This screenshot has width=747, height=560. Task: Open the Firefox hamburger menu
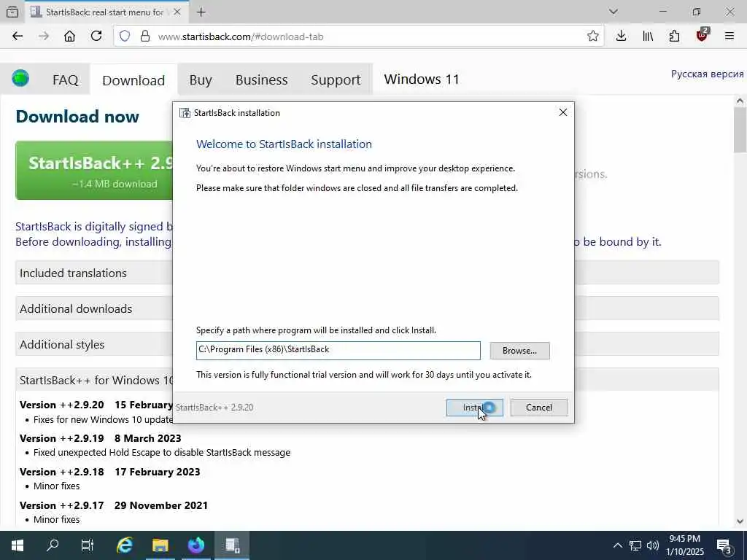click(x=729, y=36)
